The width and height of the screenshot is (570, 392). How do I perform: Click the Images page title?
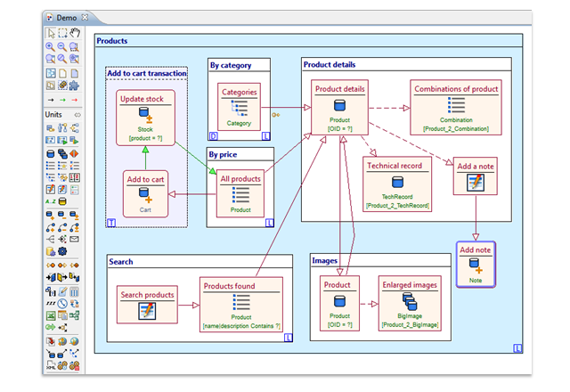pyautogui.click(x=324, y=260)
